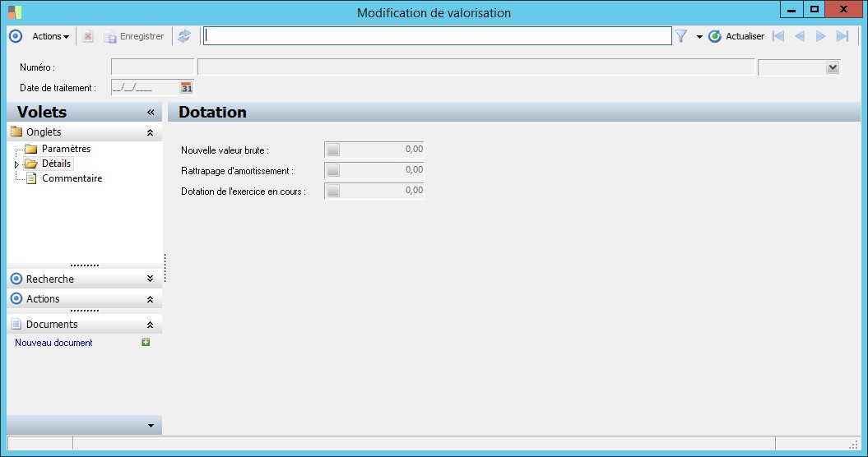Select the Paramètres tree item
Image resolution: width=868 pixels, height=457 pixels.
click(x=66, y=148)
